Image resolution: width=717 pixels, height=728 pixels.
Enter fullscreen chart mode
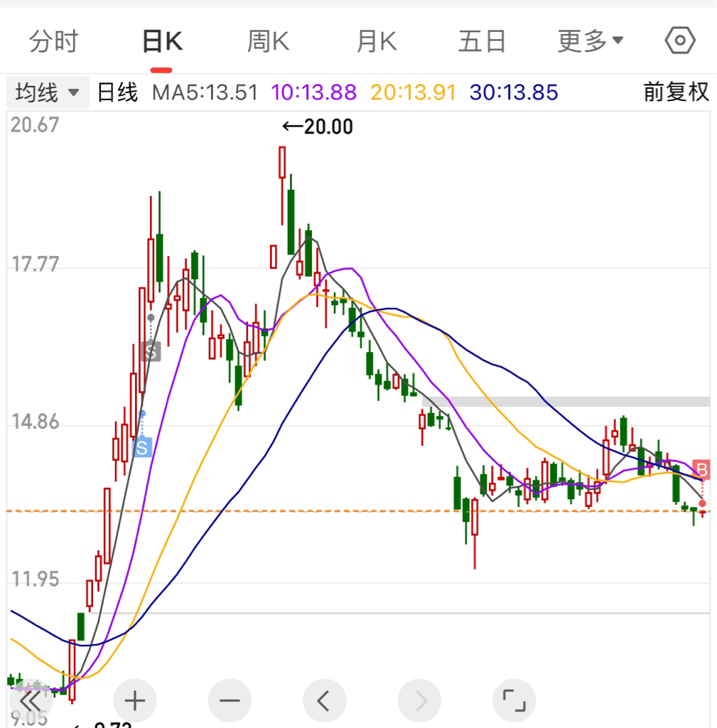(x=514, y=700)
